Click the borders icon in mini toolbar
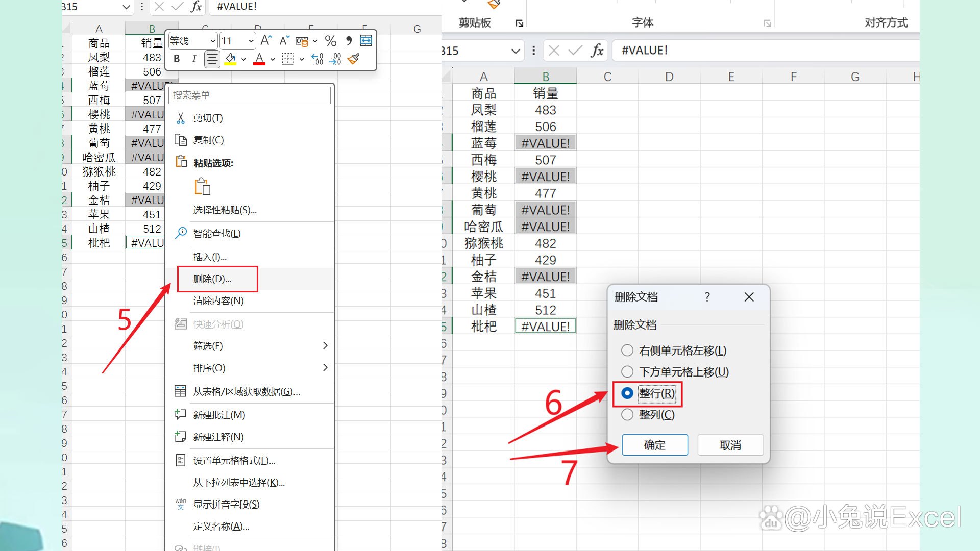Image resolution: width=980 pixels, height=551 pixels. pyautogui.click(x=288, y=59)
